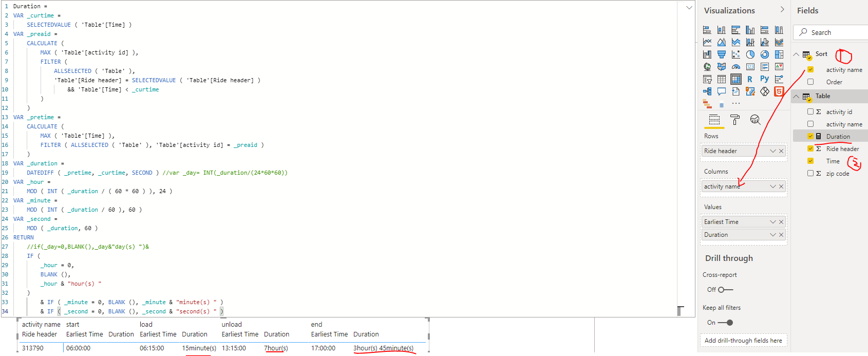The height and width of the screenshot is (356, 868).
Task: Check the activity id field
Action: pos(810,112)
